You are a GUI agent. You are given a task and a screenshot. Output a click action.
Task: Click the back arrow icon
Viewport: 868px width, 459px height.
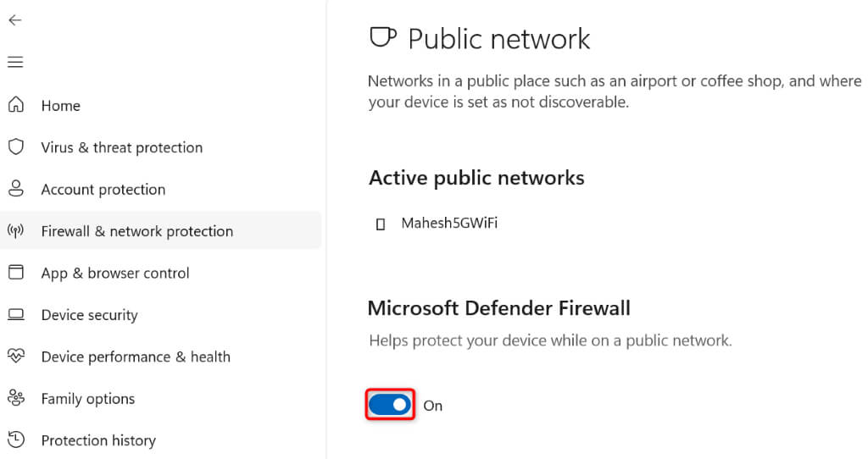[x=15, y=20]
